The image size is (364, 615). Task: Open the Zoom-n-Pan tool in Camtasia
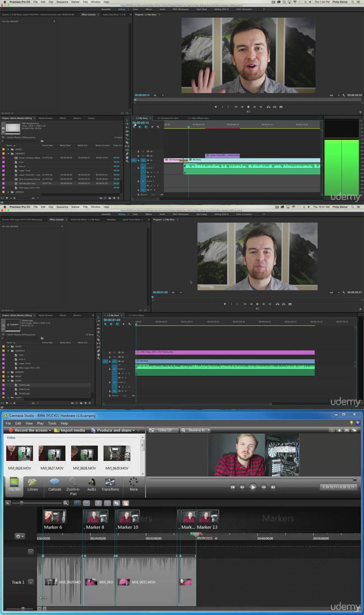[x=73, y=486]
